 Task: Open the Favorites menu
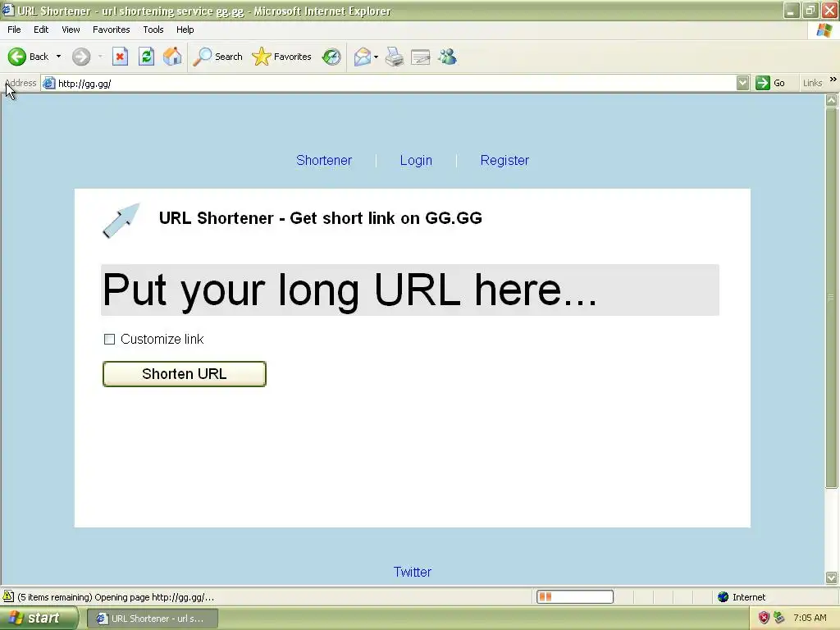111,30
